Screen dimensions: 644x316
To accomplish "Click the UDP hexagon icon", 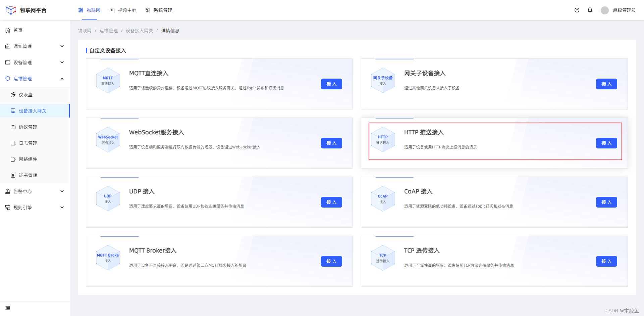I will pos(108,199).
